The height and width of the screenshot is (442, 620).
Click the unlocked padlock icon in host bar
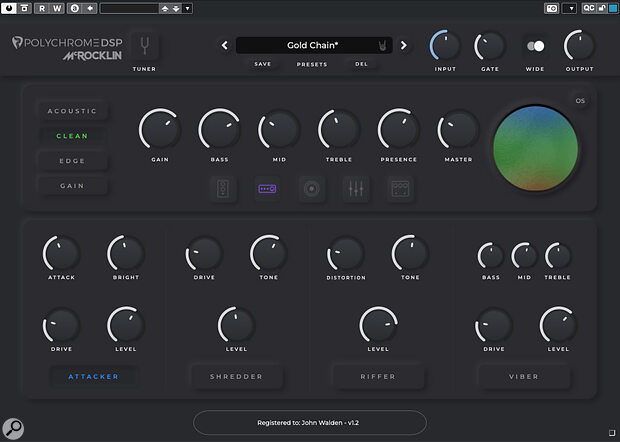point(602,8)
